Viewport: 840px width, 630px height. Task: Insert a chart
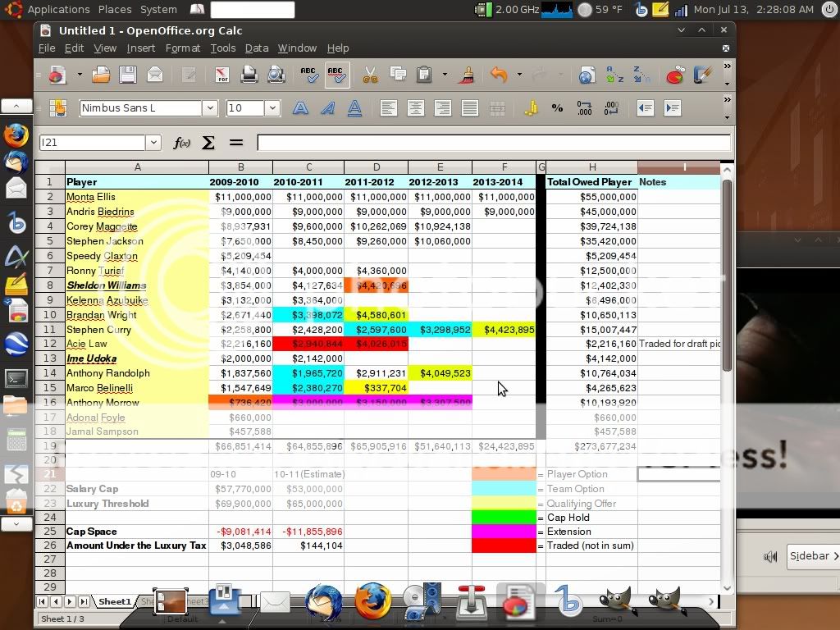pos(675,75)
